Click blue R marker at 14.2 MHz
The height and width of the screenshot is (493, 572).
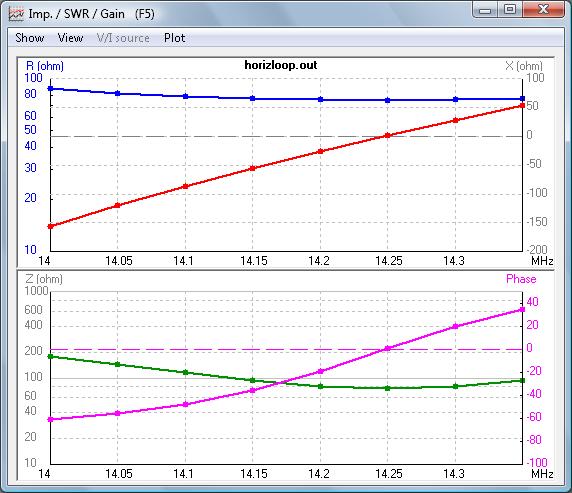[320, 99]
